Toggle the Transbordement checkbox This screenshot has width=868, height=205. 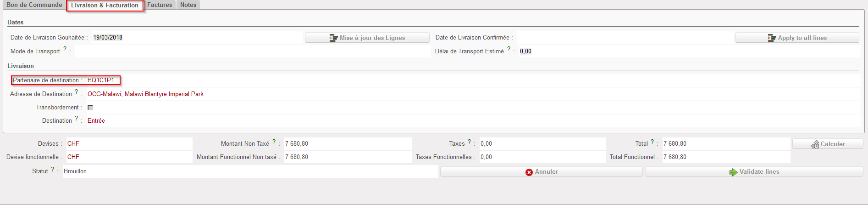tap(90, 108)
